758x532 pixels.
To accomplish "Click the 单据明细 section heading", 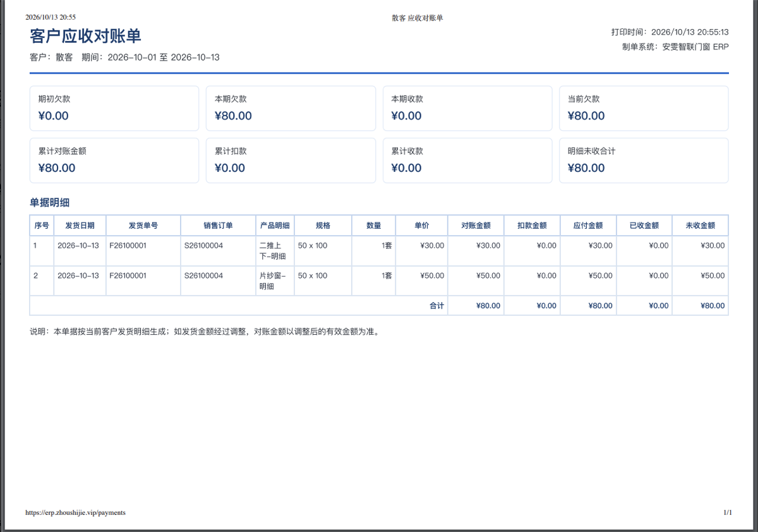I will [49, 203].
